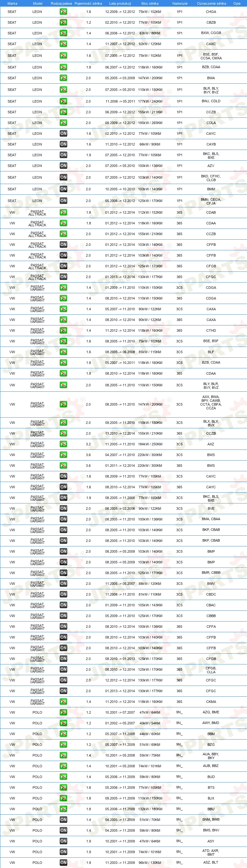Click the Opis column header

pyautogui.click(x=237, y=3)
